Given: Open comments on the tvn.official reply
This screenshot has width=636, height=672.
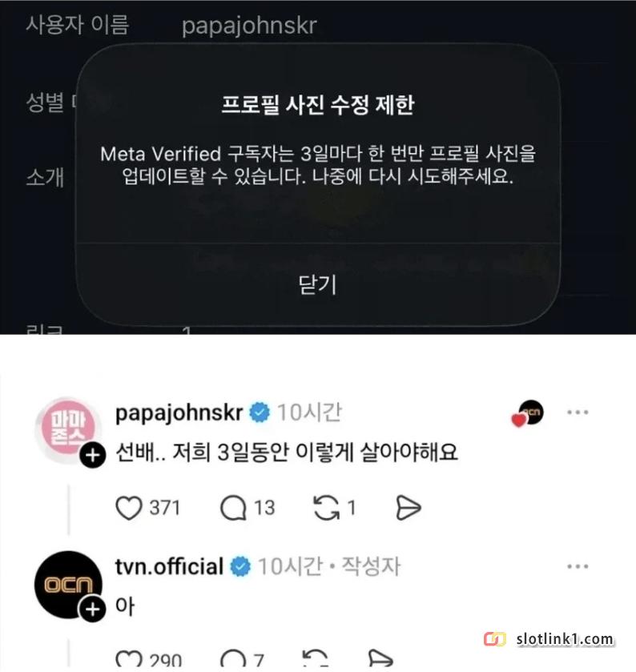Looking at the screenshot, I should coord(233,660).
